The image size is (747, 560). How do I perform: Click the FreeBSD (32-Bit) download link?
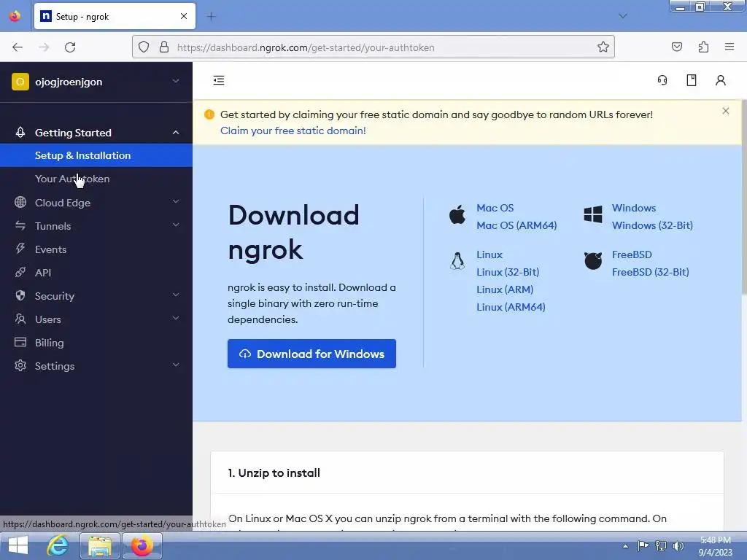(x=650, y=272)
